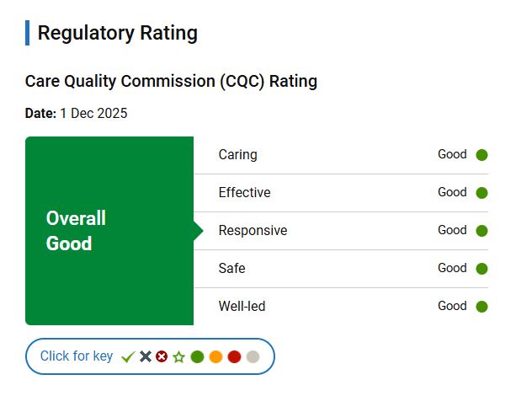
Task: Click the green checkmark key icon
Action: tap(128, 357)
